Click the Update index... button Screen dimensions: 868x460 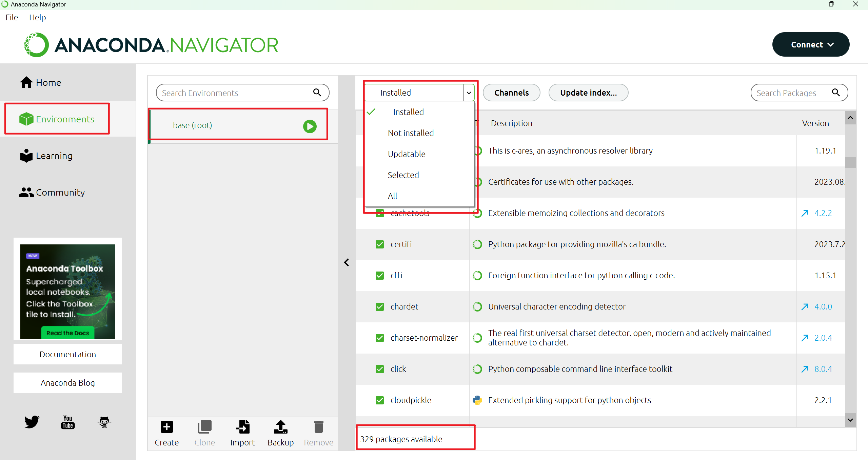pyautogui.click(x=588, y=93)
